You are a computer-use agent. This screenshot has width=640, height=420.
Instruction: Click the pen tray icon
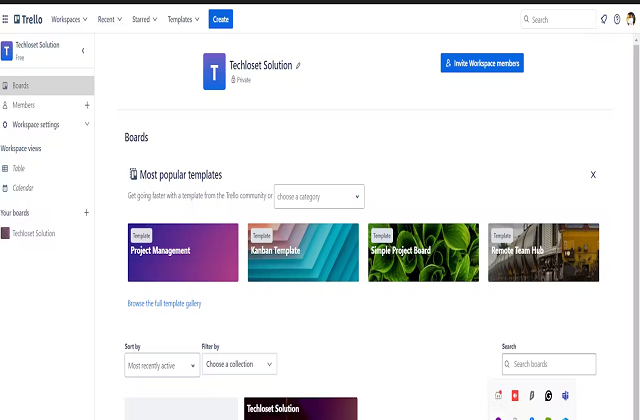pos(531,396)
